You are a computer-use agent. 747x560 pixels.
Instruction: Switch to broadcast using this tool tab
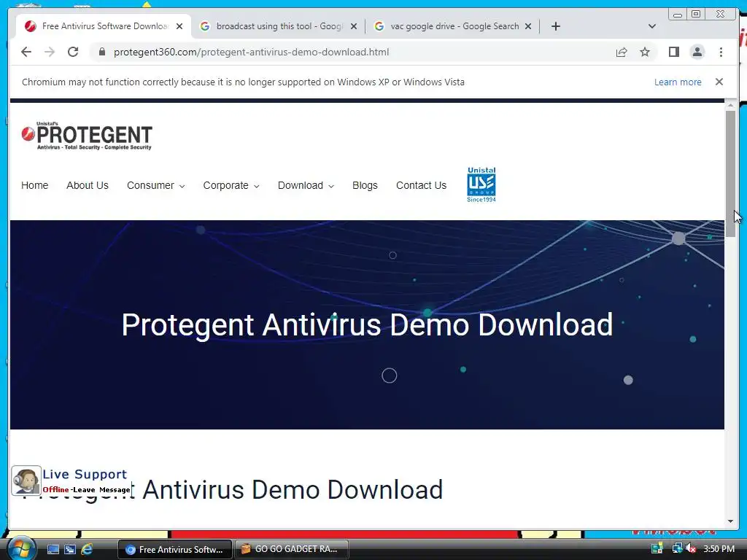[x=279, y=26]
